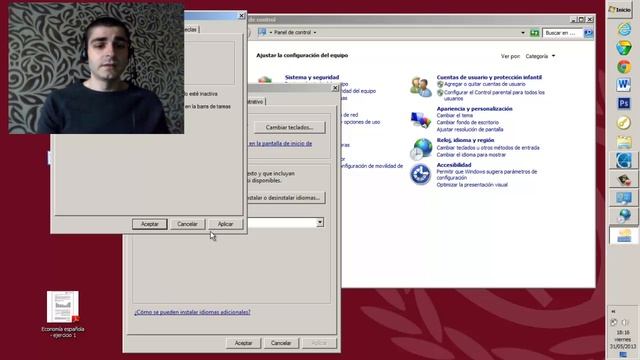Click Cambiar el idioma para mostrar
The height and width of the screenshot is (360, 640).
(x=471, y=155)
